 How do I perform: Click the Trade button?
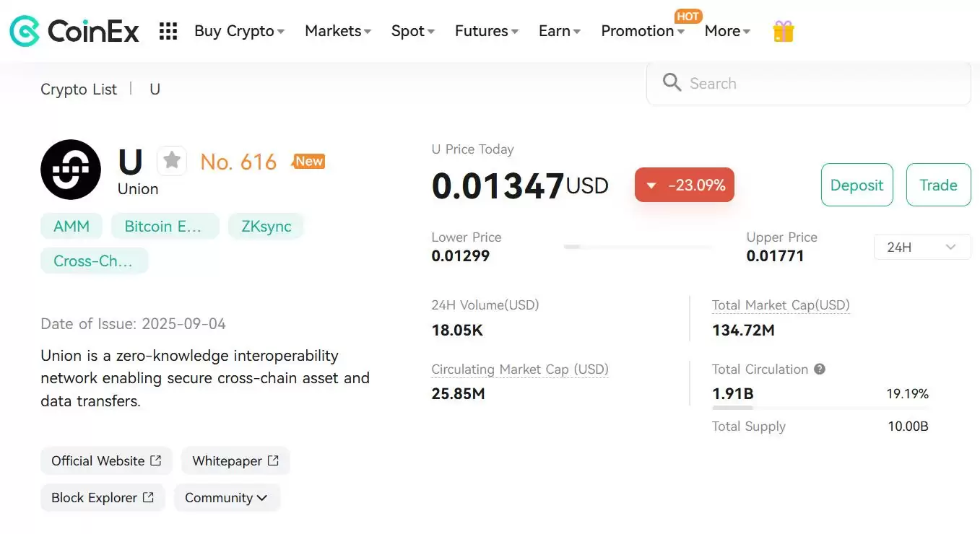938,185
